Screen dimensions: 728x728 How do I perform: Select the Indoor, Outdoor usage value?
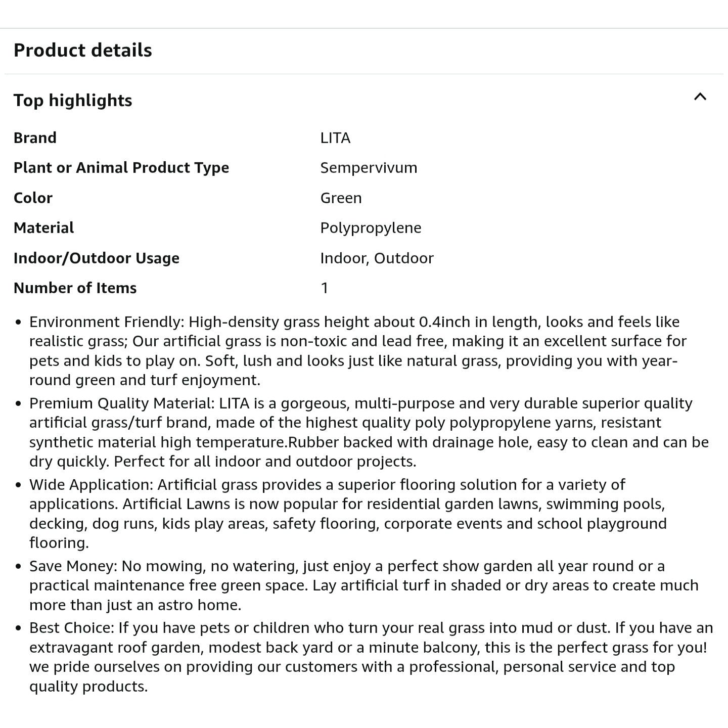tap(377, 258)
